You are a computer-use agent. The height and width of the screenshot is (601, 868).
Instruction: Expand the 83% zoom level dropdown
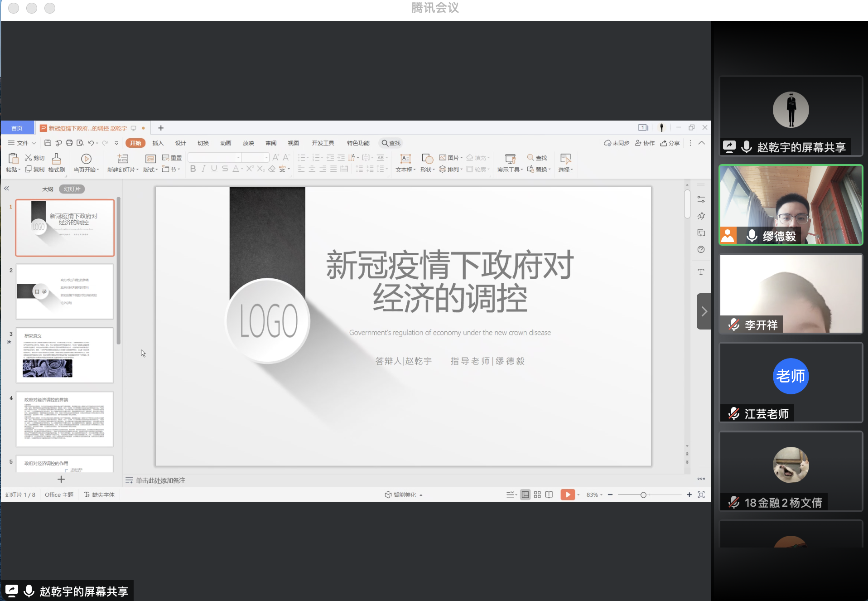click(594, 494)
